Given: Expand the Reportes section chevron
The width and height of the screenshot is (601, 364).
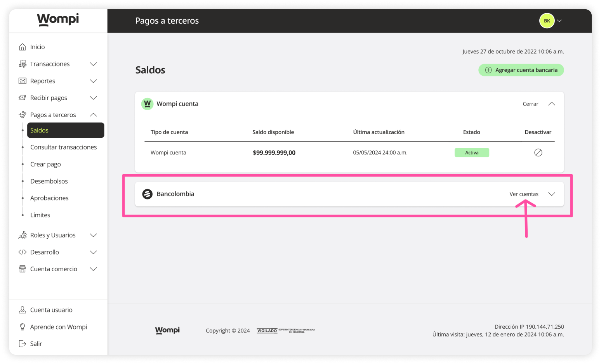Looking at the screenshot, I should click(93, 81).
